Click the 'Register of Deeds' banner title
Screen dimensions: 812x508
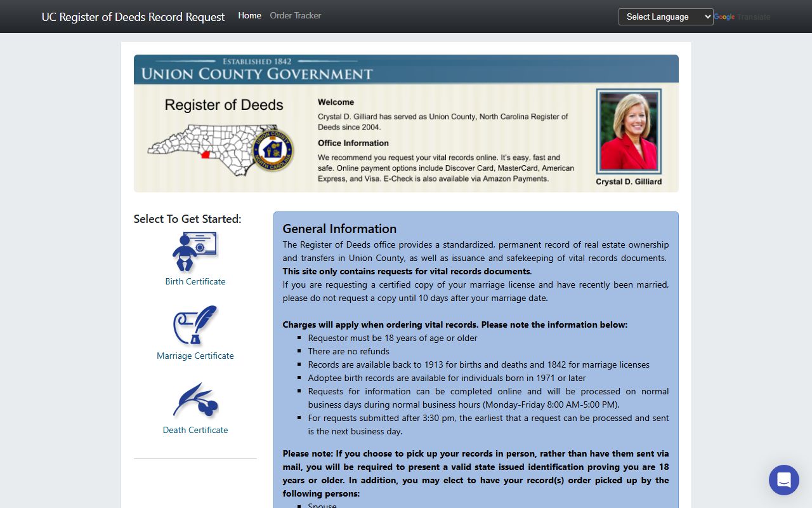(224, 105)
